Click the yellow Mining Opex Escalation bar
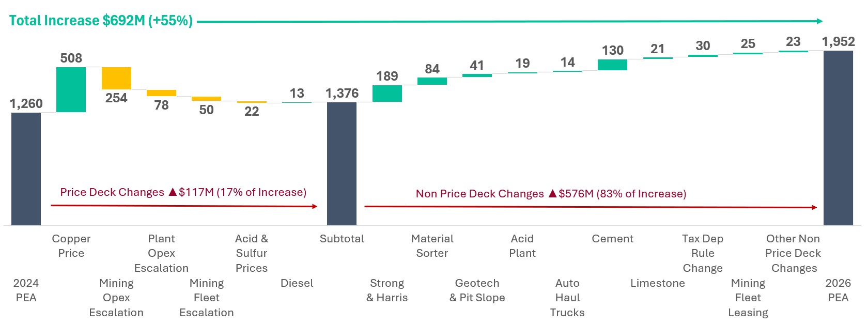This screenshot has height=324, width=868. 116,78
